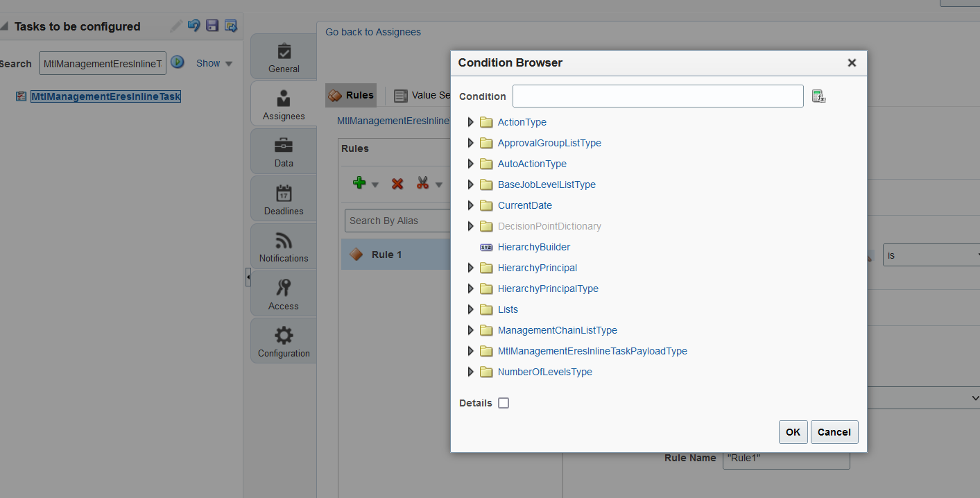Expand the Lists folder
This screenshot has height=498, width=980.
(471, 309)
